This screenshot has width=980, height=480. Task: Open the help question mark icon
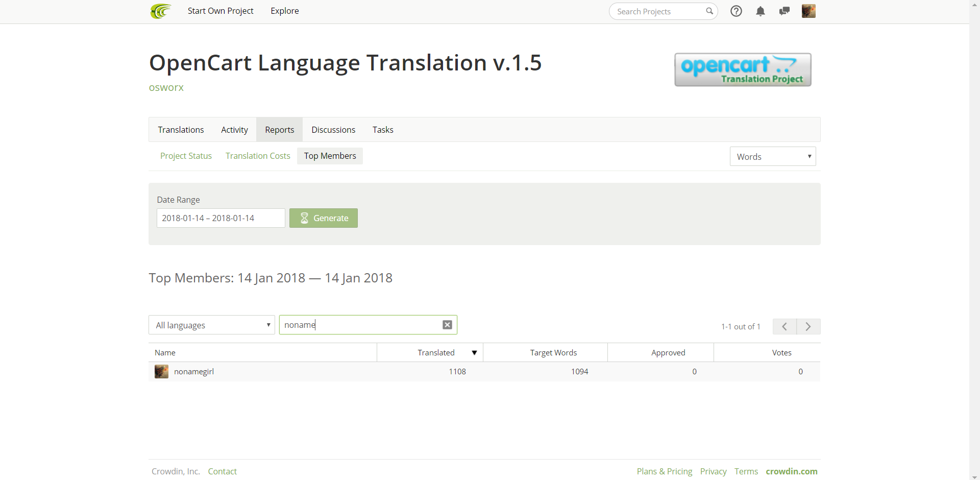click(736, 11)
